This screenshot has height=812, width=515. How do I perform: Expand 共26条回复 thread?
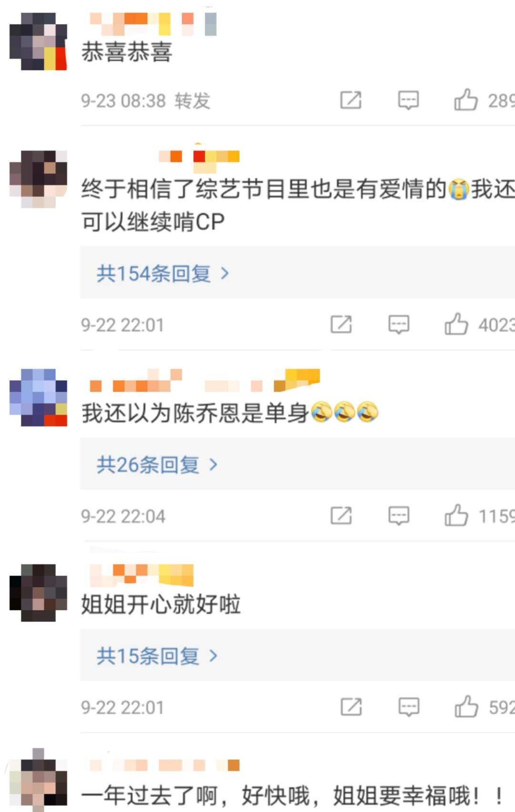(157, 464)
